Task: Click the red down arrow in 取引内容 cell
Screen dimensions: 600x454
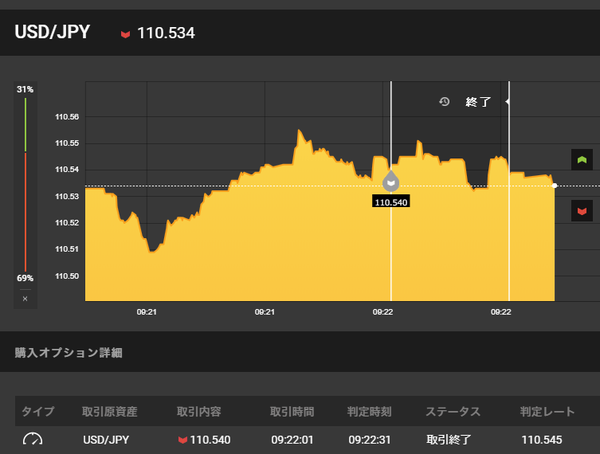Action: pos(183,440)
